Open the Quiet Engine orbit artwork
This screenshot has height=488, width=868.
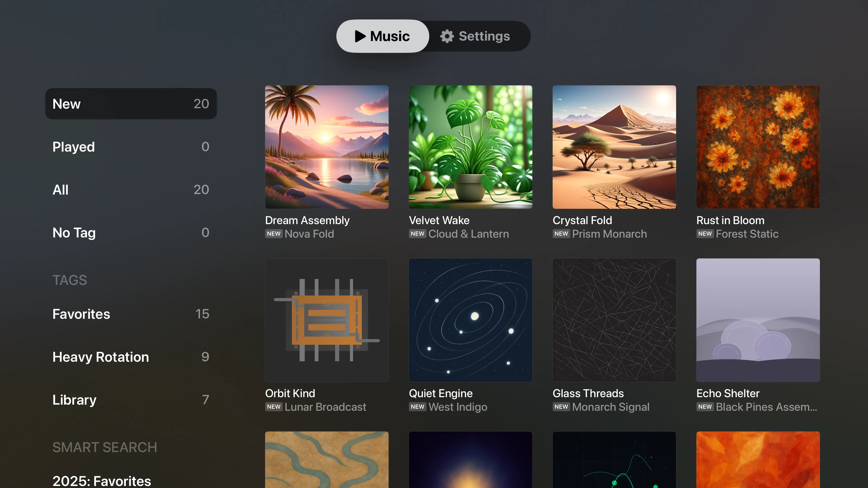pos(470,320)
